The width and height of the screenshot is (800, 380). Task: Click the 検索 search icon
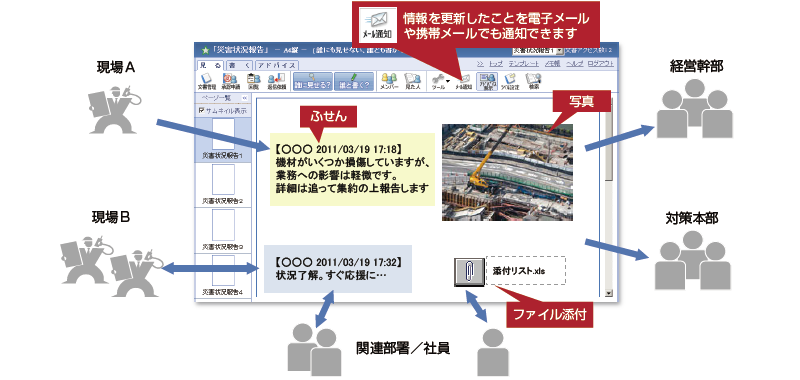point(534,81)
